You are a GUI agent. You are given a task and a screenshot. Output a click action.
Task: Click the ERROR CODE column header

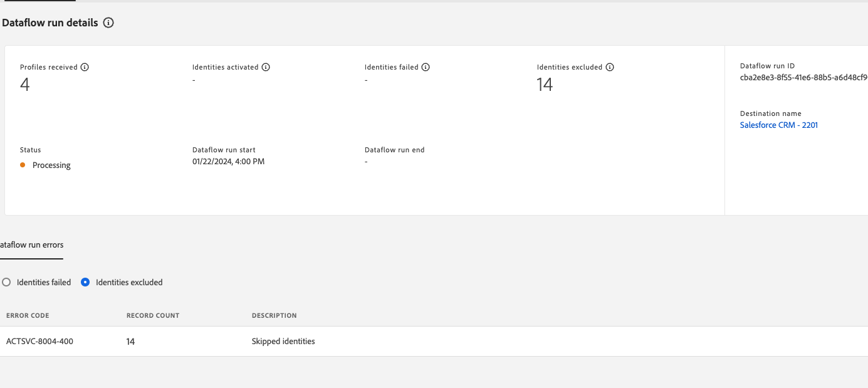[28, 315]
